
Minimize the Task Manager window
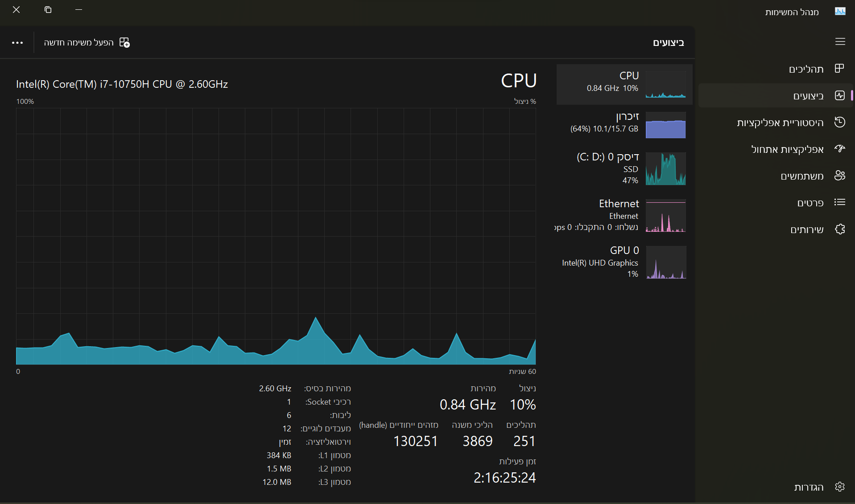tap(78, 10)
